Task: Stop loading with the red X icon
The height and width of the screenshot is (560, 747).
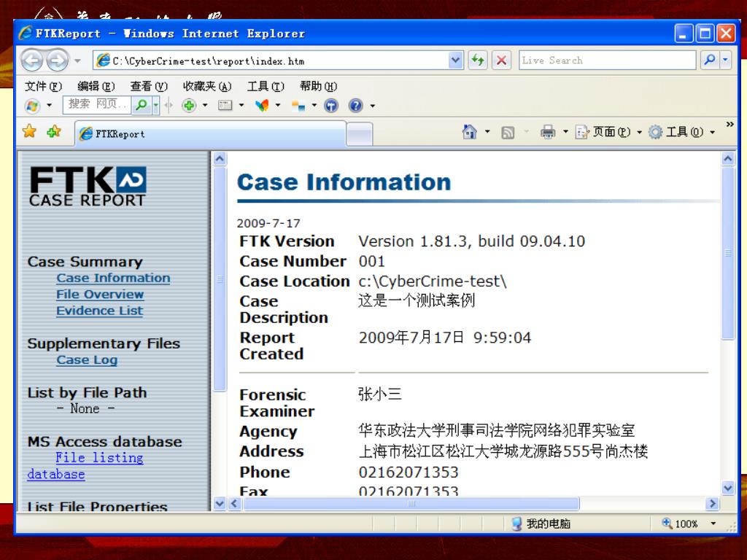Action: pos(501,61)
